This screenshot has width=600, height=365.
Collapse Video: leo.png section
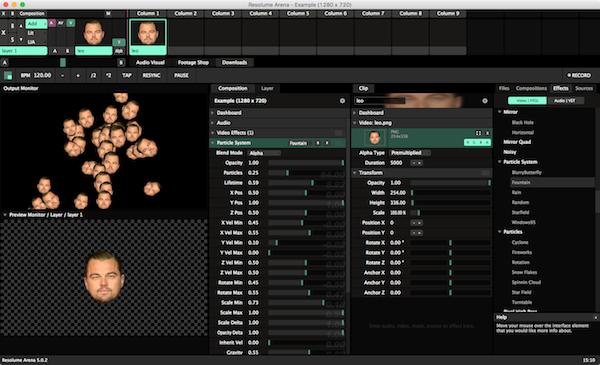(355, 123)
